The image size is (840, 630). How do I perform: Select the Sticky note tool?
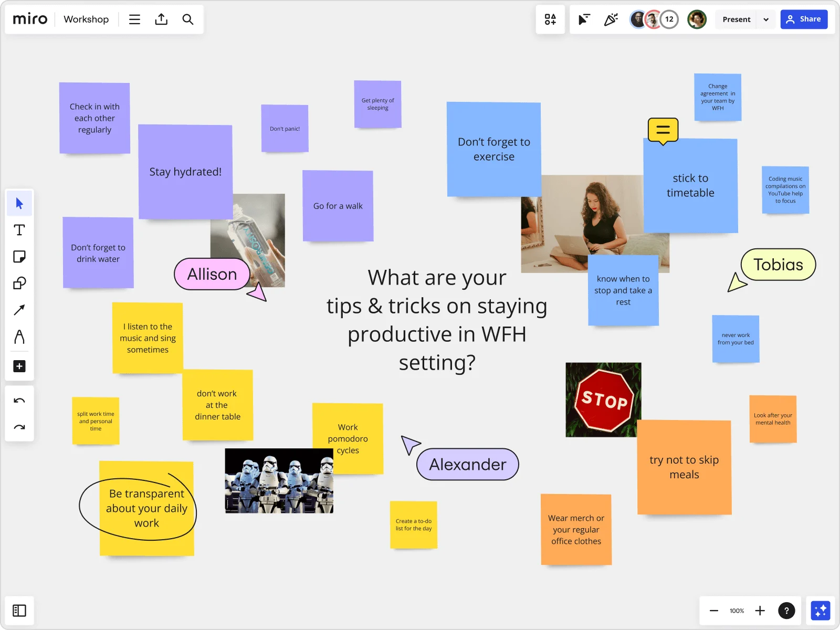[x=19, y=257]
